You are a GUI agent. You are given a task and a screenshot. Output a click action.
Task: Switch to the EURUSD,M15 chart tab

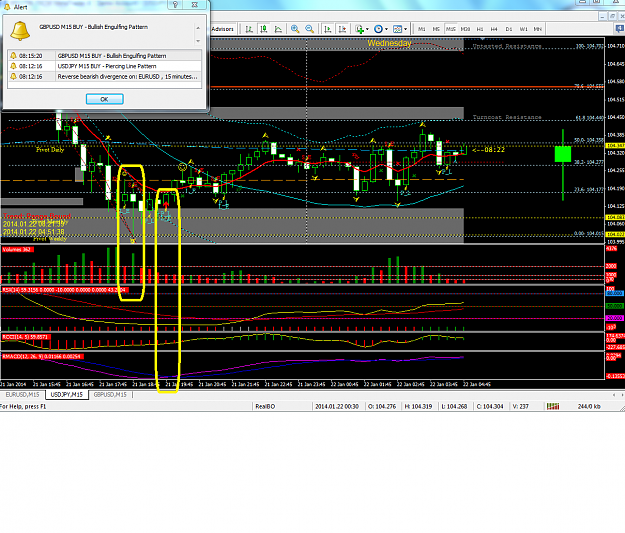(22, 395)
